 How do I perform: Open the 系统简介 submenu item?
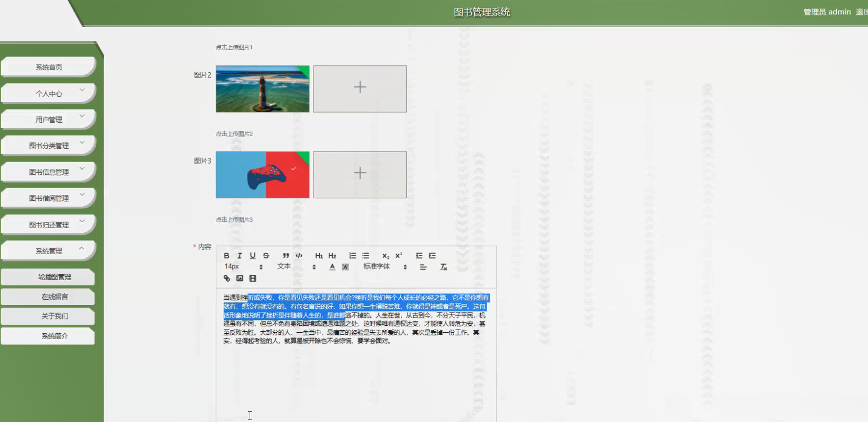[x=48, y=336]
